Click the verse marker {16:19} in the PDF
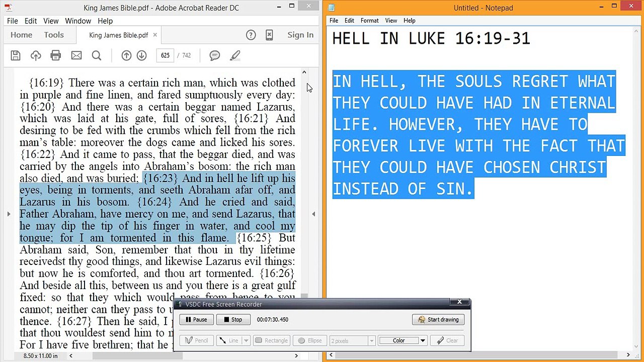The height and width of the screenshot is (362, 644). [x=47, y=83]
